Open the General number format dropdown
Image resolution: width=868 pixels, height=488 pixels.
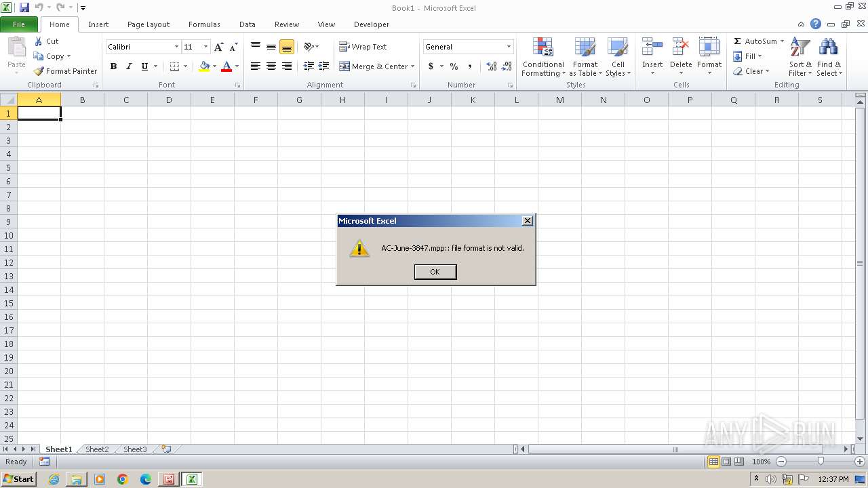509,47
